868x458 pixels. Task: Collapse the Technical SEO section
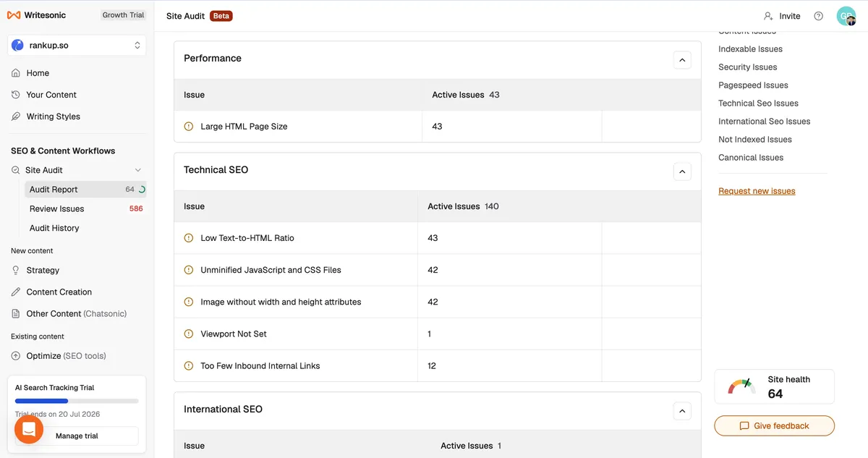tap(682, 171)
